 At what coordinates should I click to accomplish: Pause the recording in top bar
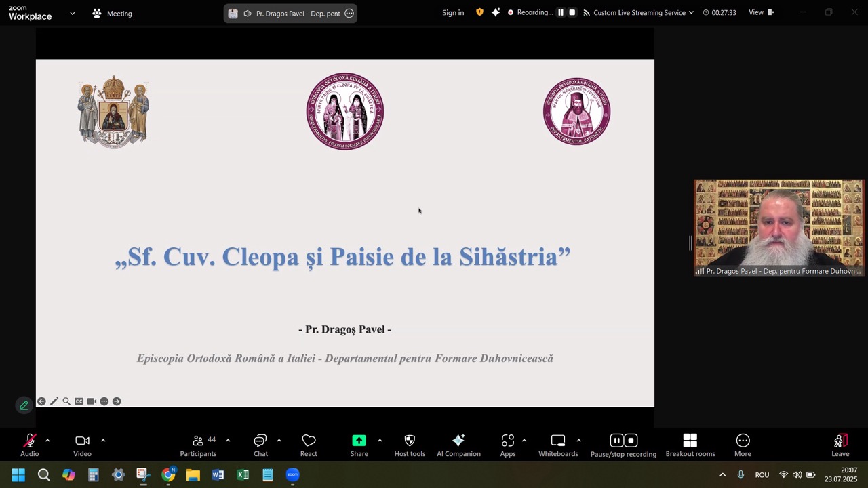(561, 13)
